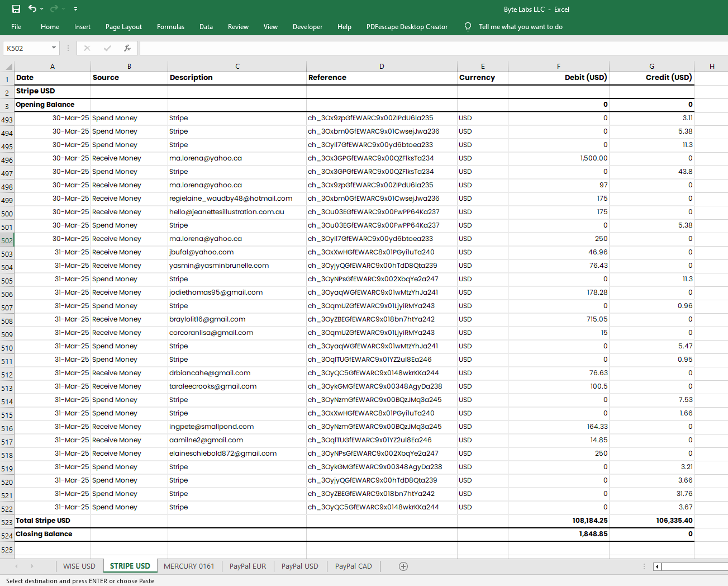Screen dimensions: 728x586
Task: Click the Save icon in quick access toolbar
Action: click(16, 9)
